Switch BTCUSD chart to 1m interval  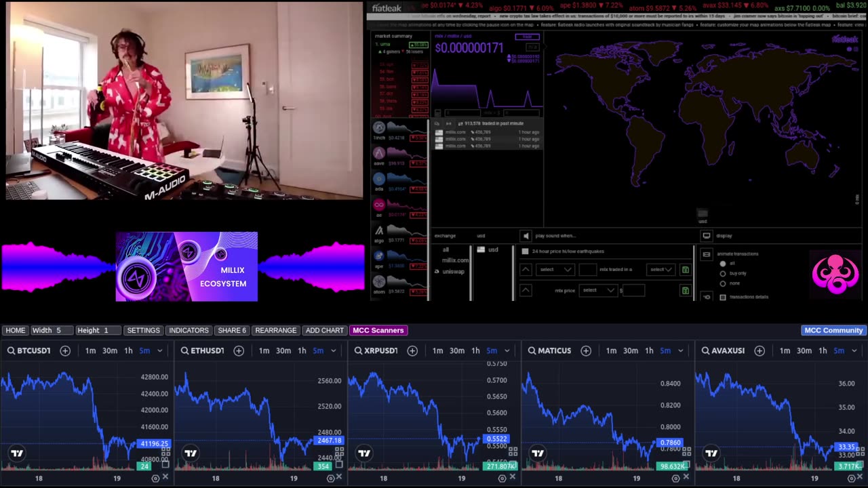pyautogui.click(x=90, y=350)
